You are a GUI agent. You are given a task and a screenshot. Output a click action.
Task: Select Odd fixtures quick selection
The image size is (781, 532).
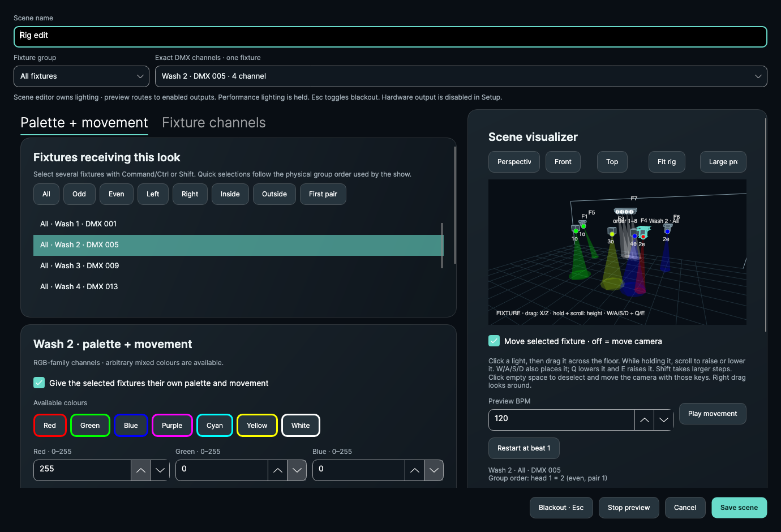[79, 194]
